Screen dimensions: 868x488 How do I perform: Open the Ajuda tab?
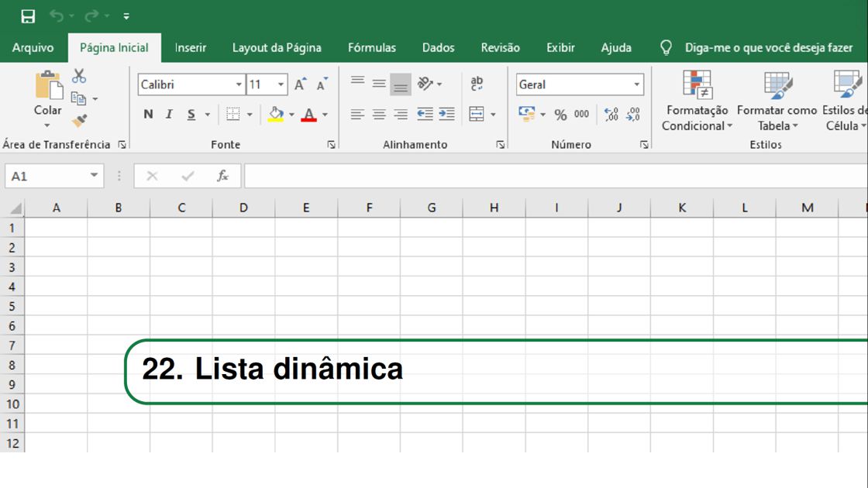(x=616, y=47)
